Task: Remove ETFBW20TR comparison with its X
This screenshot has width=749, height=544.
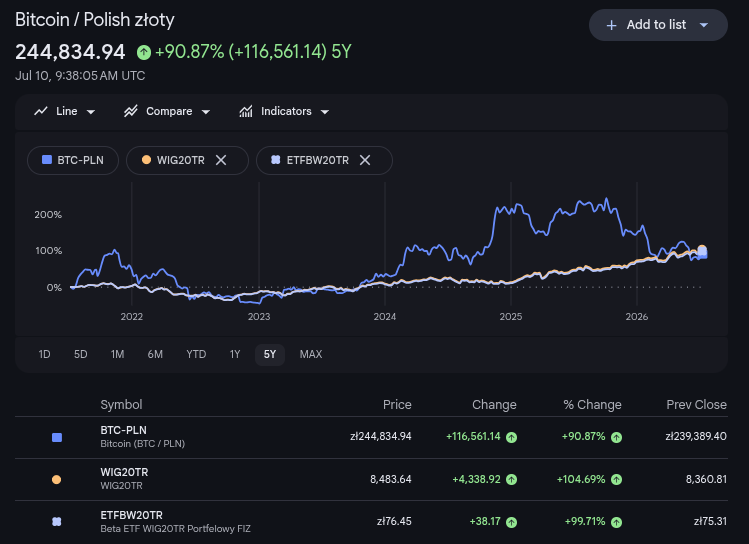Action: (365, 160)
